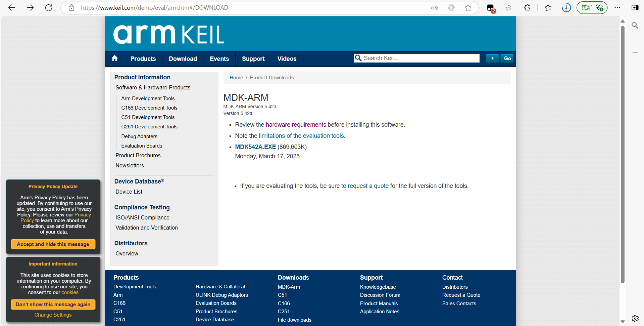Download MDK542A.EXE file link
This screenshot has height=326, width=644.
(x=255, y=147)
